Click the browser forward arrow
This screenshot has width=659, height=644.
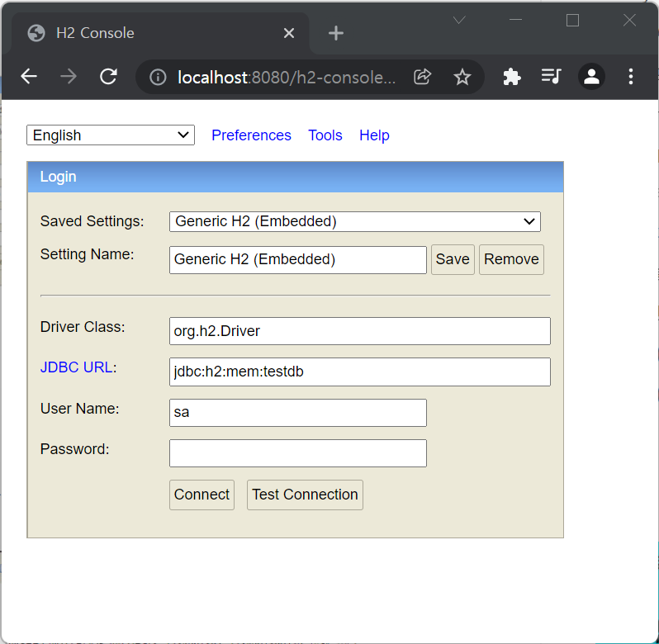point(69,77)
